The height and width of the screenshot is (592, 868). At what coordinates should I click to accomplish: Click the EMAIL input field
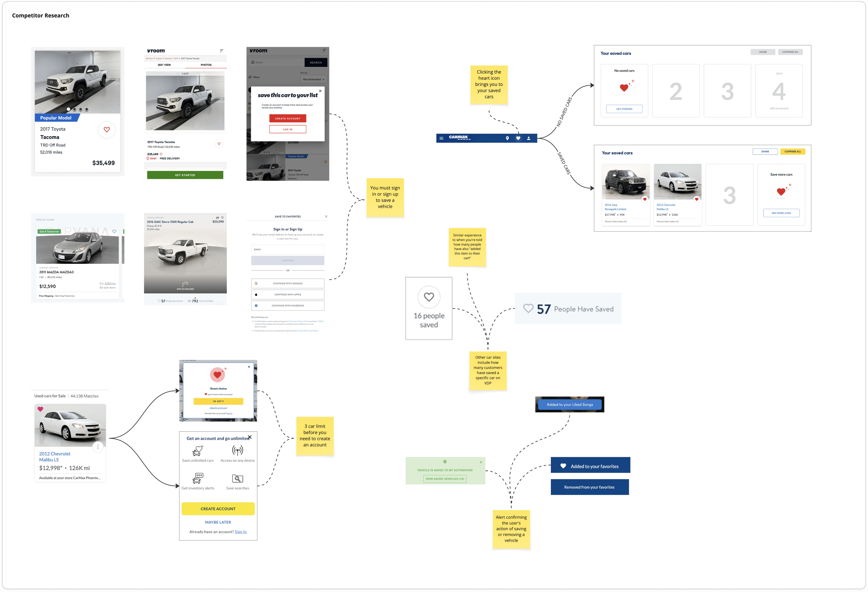coord(288,249)
